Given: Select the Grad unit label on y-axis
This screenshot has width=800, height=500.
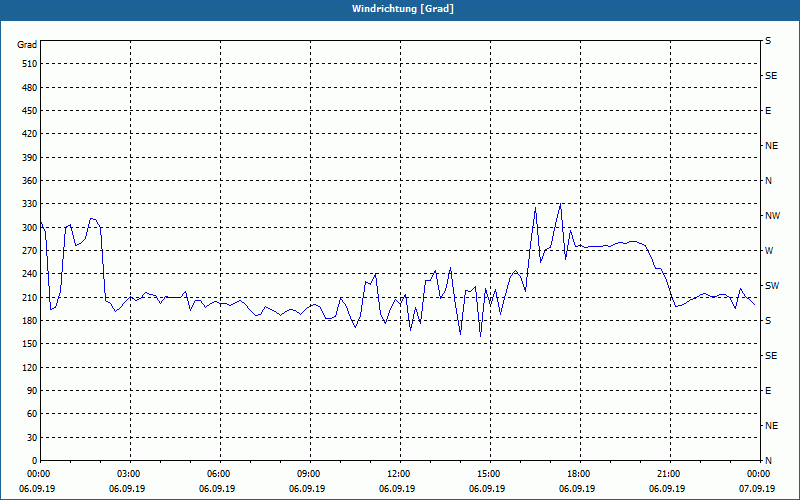Looking at the screenshot, I should point(27,45).
